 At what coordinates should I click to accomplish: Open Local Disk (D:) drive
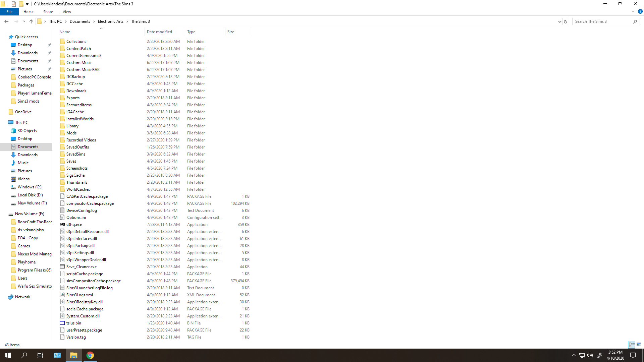click(30, 195)
